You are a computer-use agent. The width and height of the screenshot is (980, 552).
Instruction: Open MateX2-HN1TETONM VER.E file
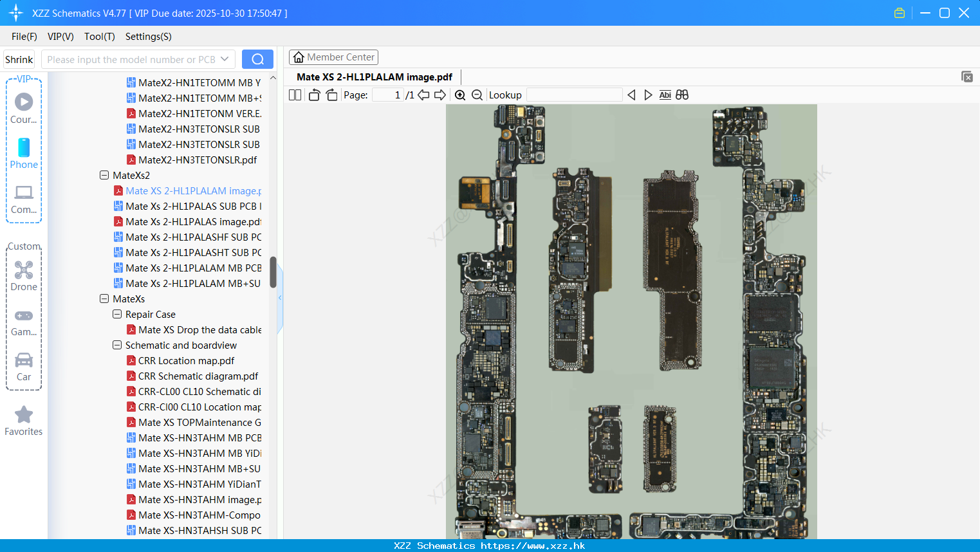pos(194,113)
